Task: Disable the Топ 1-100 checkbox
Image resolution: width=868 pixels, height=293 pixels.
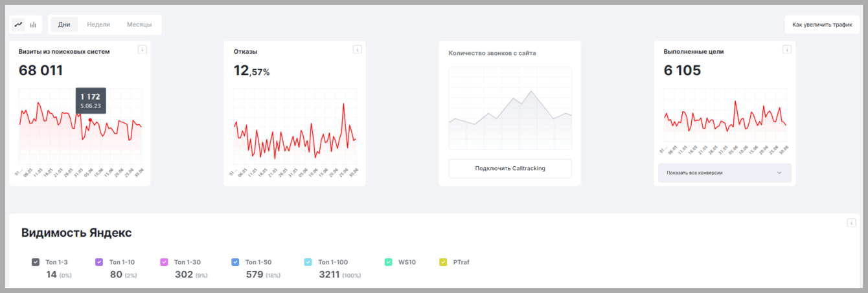Action: (308, 262)
